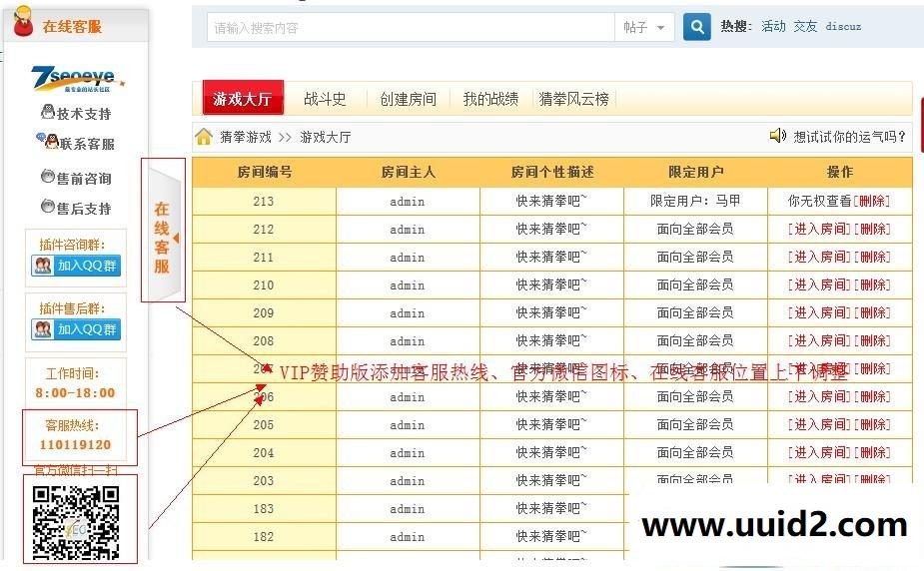Click room number 182
The image size is (924, 571).
click(x=264, y=537)
